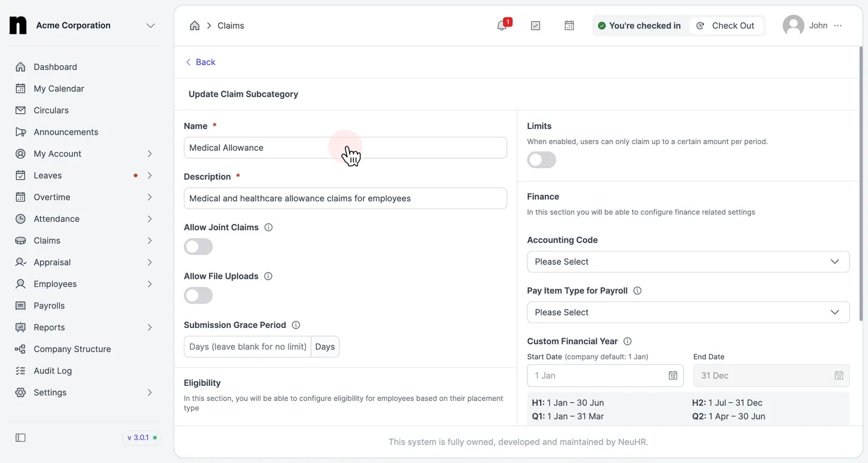Image resolution: width=868 pixels, height=463 pixels.
Task: Click the home breadcrumb icon
Action: pos(195,25)
